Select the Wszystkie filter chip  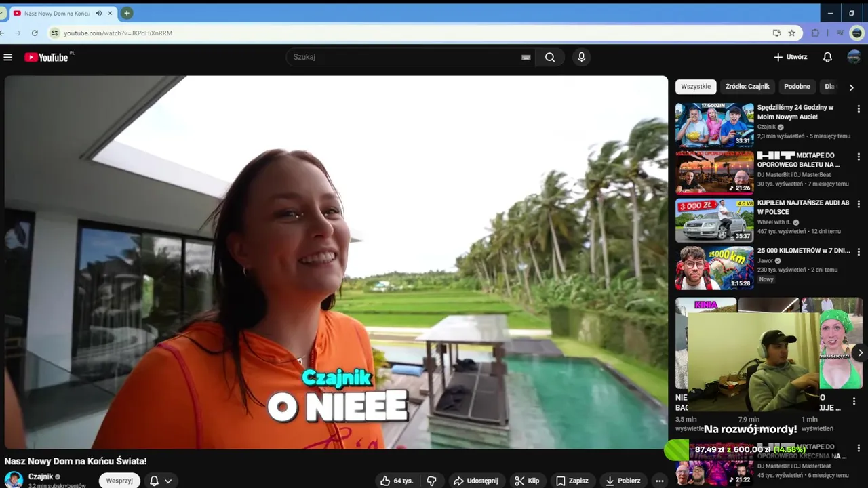pos(696,87)
